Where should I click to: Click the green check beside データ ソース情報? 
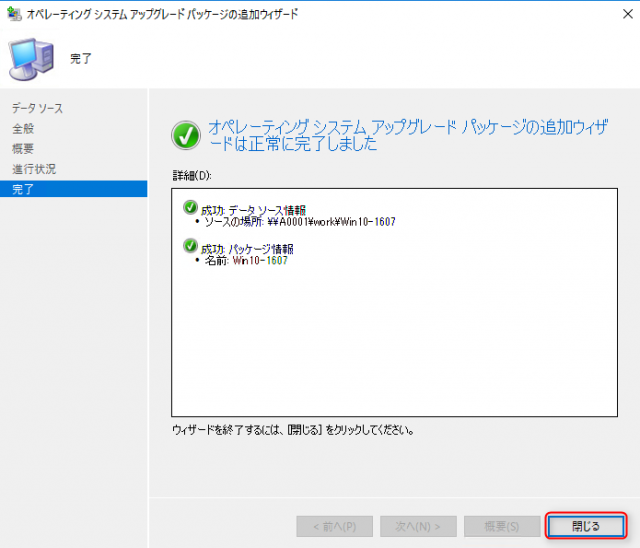(190, 208)
